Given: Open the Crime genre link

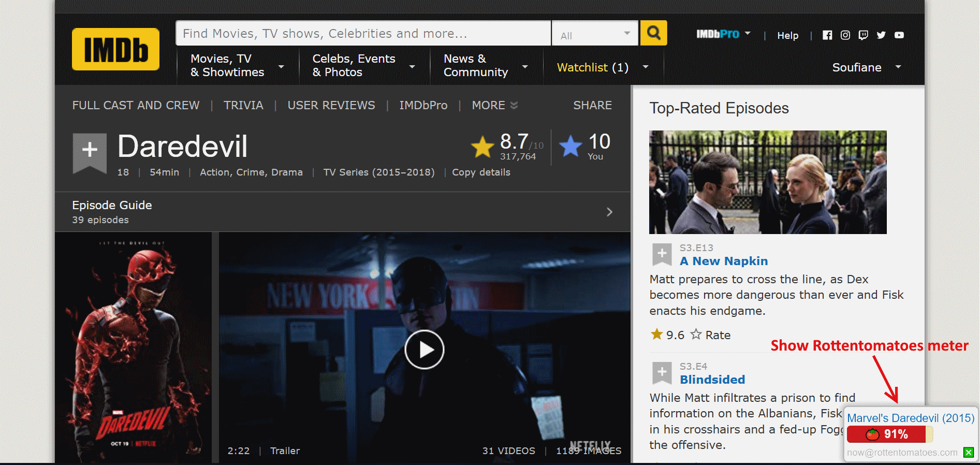Looking at the screenshot, I should point(251,172).
